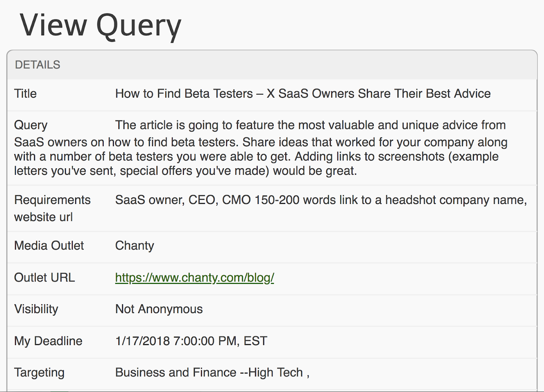The height and width of the screenshot is (392, 544).
Task: Select the beta testers article title text
Action: (x=303, y=93)
